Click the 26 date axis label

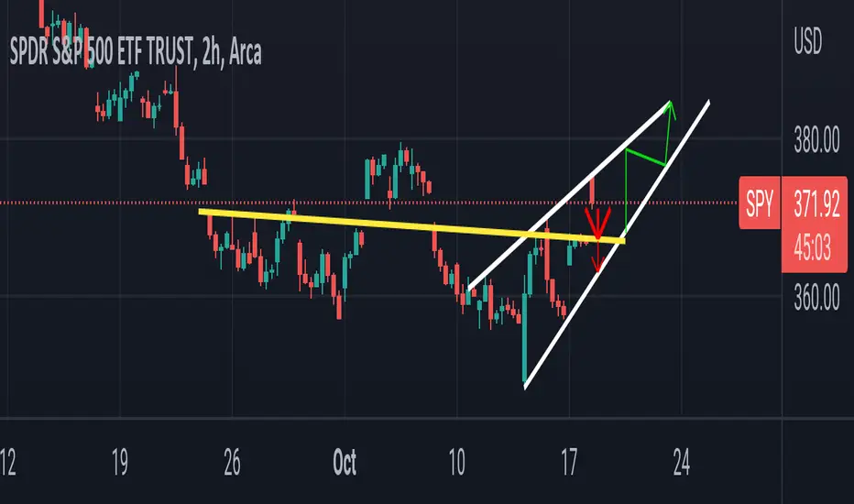232,463
